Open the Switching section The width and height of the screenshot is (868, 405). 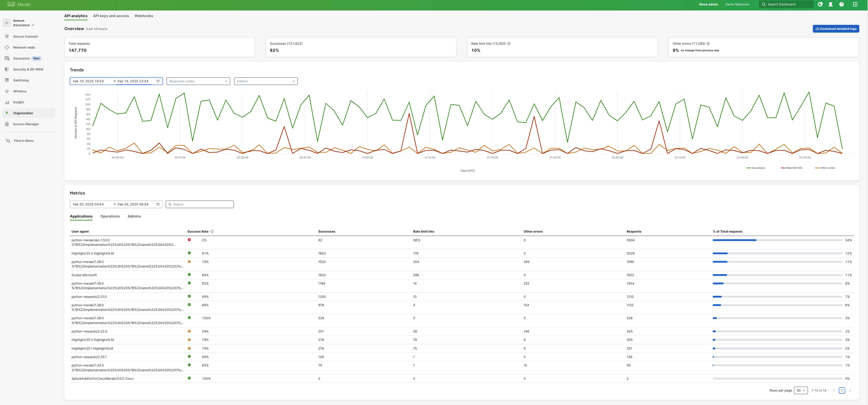pos(21,80)
